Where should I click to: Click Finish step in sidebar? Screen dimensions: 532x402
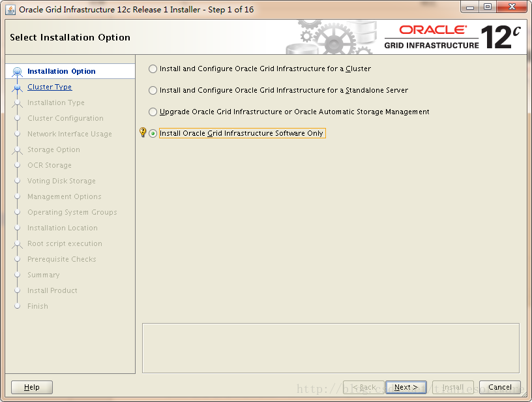(x=38, y=306)
